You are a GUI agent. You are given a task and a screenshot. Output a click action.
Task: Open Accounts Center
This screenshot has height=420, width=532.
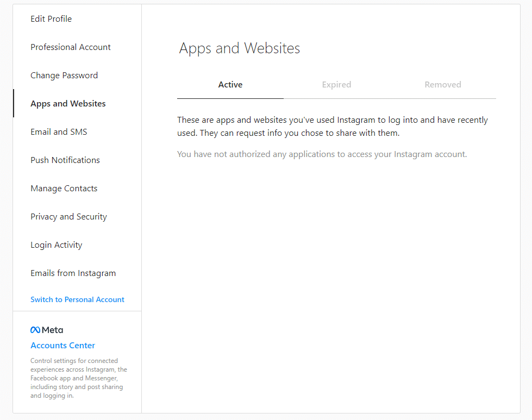pyautogui.click(x=62, y=345)
